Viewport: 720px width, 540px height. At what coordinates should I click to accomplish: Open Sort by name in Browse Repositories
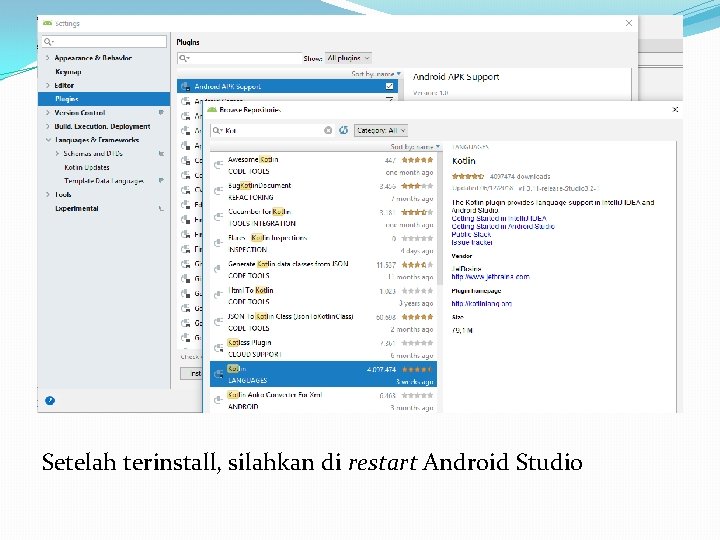[415, 147]
